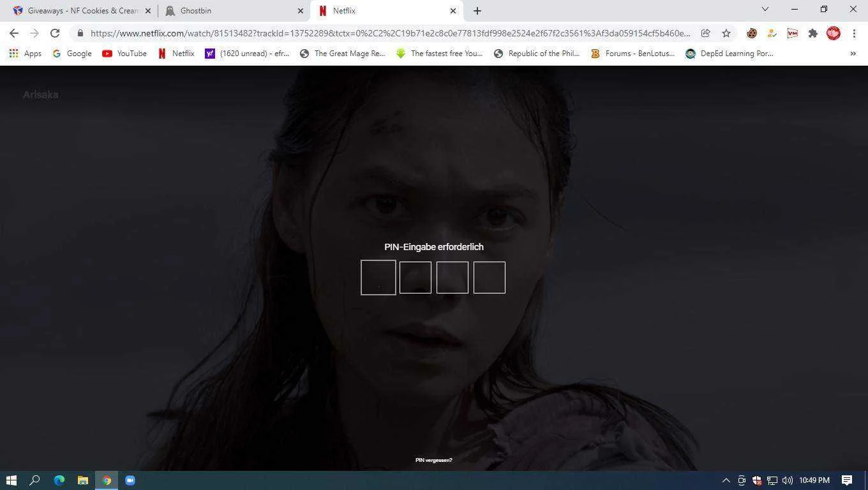
Task: Open the cookie extension icon
Action: [x=752, y=33]
